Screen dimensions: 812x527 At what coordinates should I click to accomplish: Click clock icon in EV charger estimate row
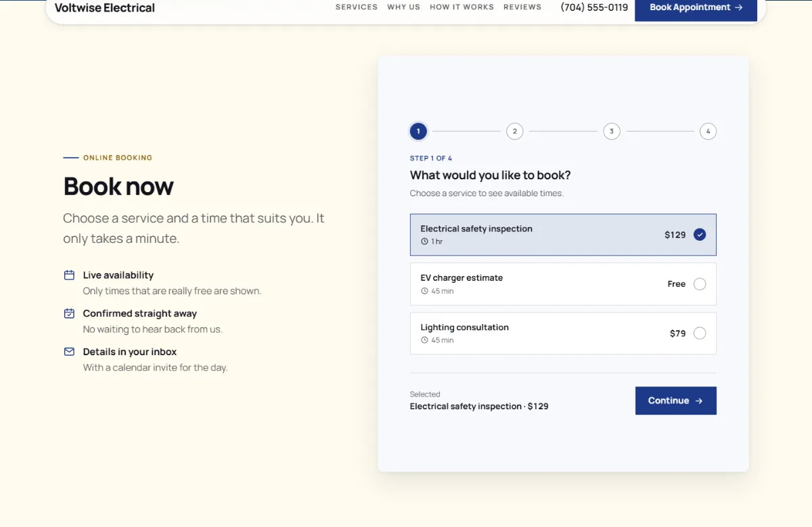425,291
